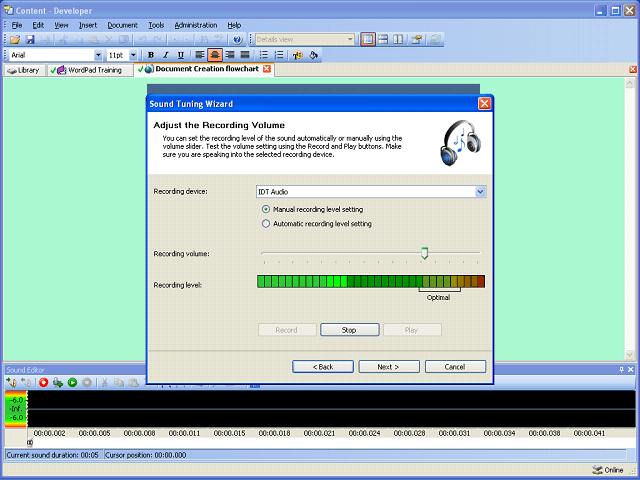Align text left in formatting toolbar
The width and height of the screenshot is (640, 480).
click(200, 55)
